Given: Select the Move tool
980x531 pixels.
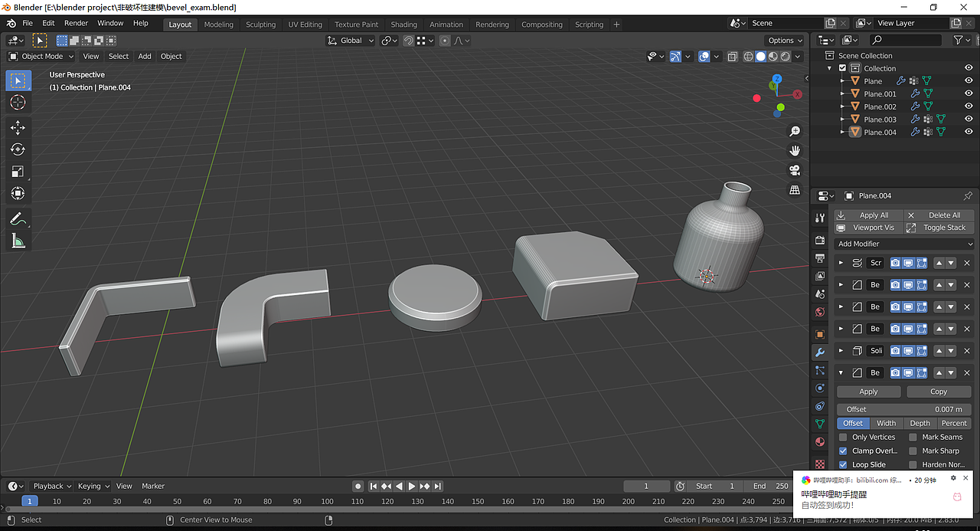Looking at the screenshot, I should pyautogui.click(x=18, y=127).
